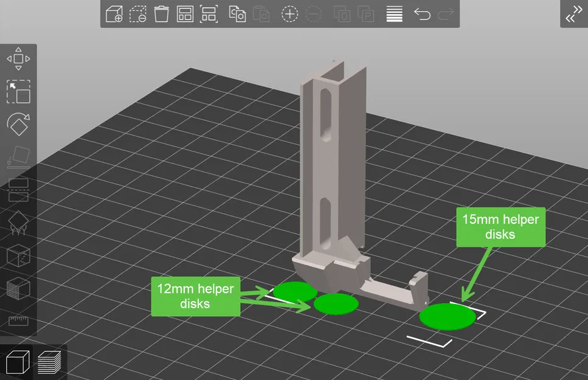
Task: Select the Scale tool
Action: pos(18,92)
